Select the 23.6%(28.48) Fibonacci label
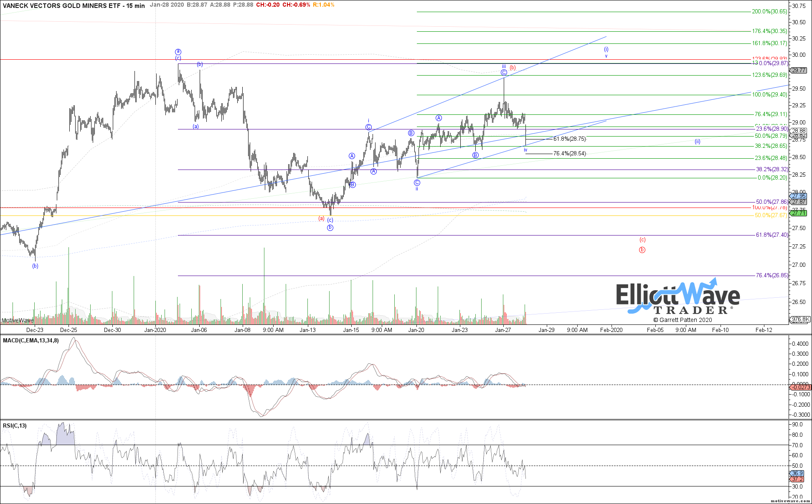Viewport: 812px width, 504px height. pyautogui.click(x=771, y=158)
